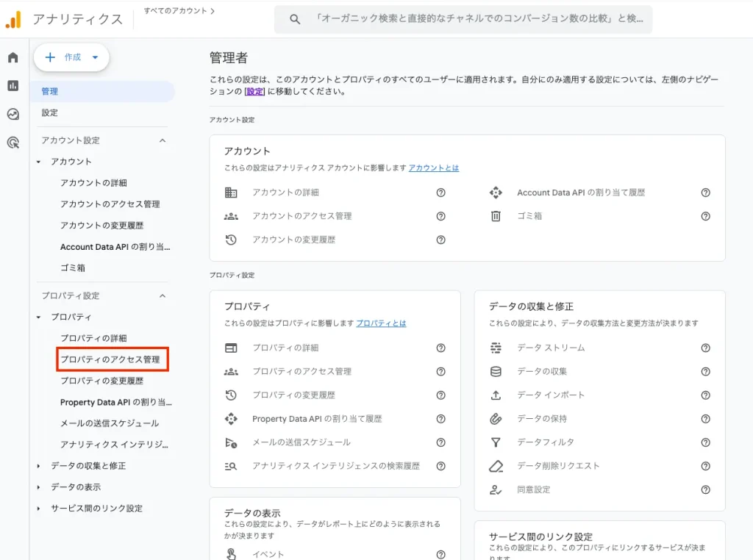The height and width of the screenshot is (560, 753).
Task: Open Reports bar-chart icon in left rail
Action: (13, 86)
